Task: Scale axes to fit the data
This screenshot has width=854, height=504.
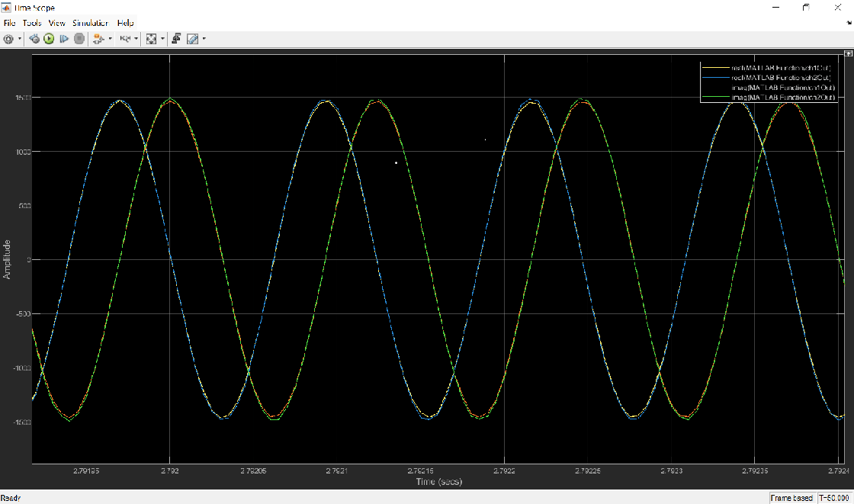Action: click(x=150, y=39)
